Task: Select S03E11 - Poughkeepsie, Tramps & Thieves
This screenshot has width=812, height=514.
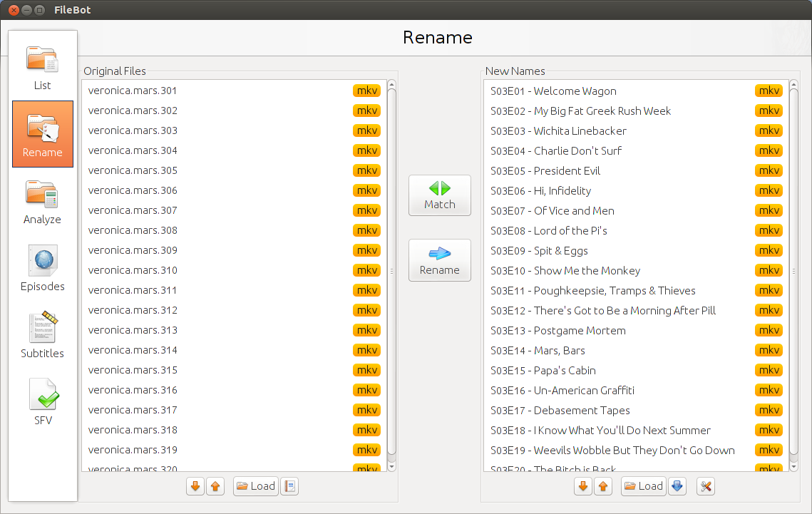Action: [x=636, y=290]
